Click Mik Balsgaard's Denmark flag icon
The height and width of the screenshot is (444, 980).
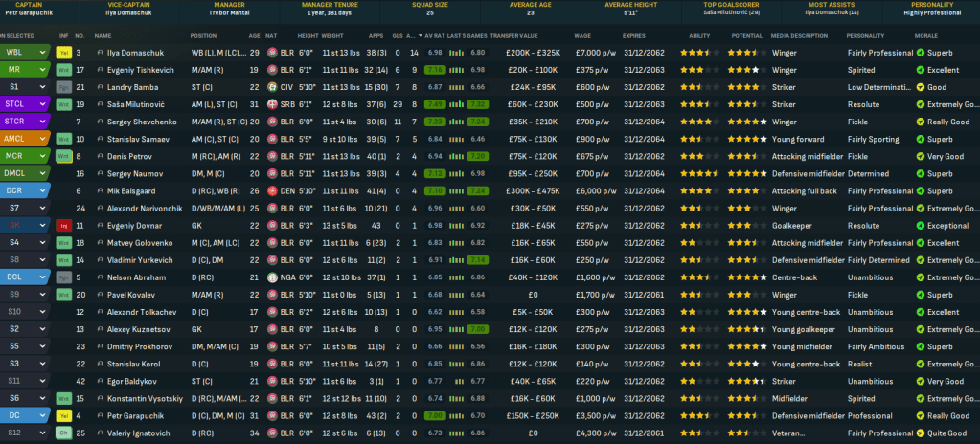coord(273,190)
